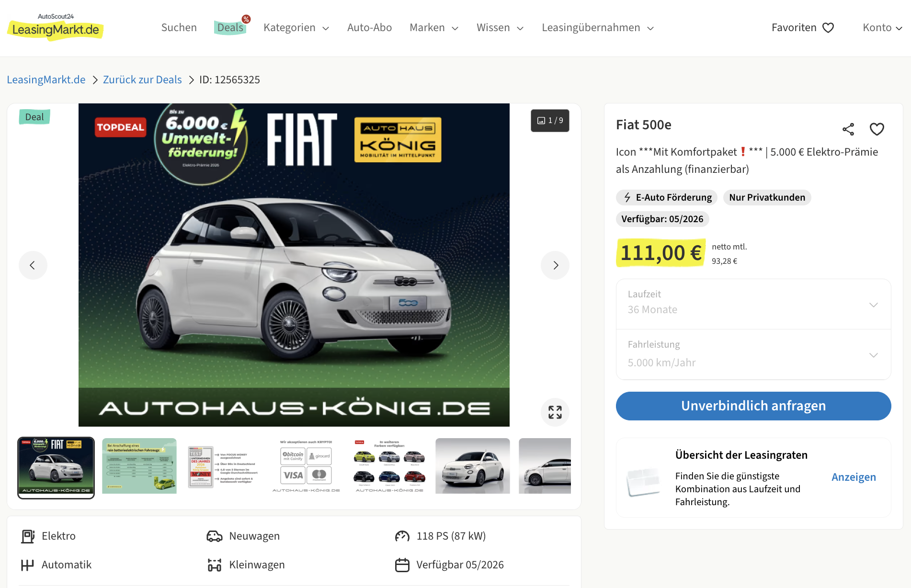
Task: Select the color options thumbnail
Action: coord(389,466)
